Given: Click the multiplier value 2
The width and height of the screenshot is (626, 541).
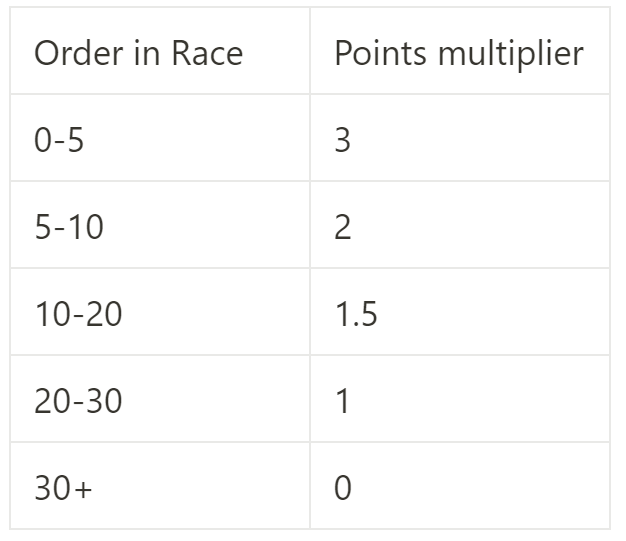Looking at the screenshot, I should pyautogui.click(x=343, y=228).
